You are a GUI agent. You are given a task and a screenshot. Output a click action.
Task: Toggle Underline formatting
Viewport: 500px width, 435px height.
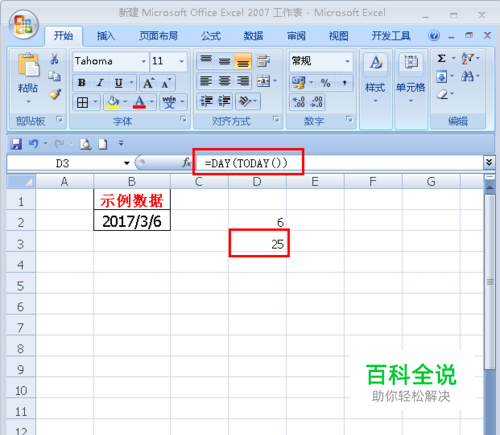click(x=118, y=83)
